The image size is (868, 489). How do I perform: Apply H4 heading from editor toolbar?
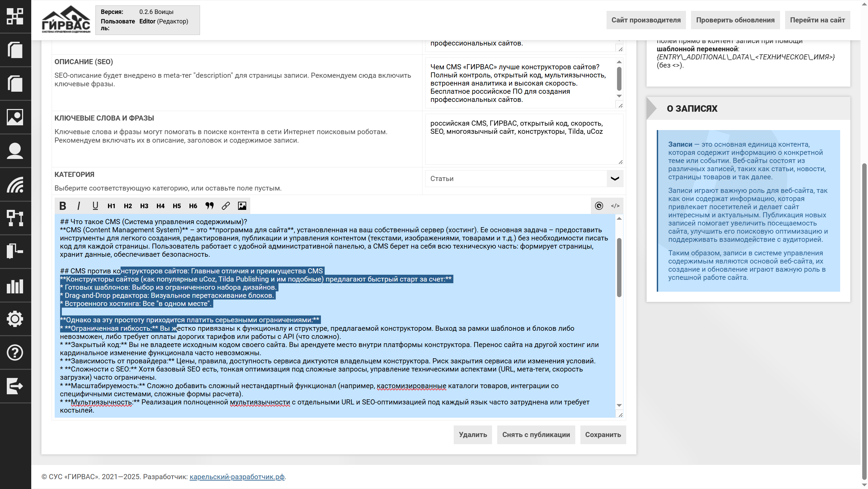click(160, 206)
